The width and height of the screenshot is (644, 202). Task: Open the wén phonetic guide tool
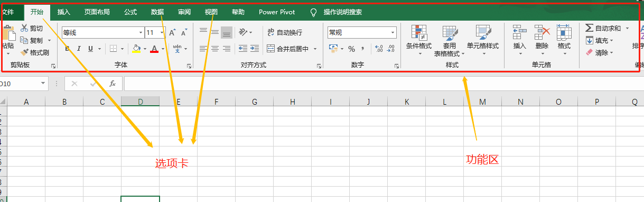point(178,49)
